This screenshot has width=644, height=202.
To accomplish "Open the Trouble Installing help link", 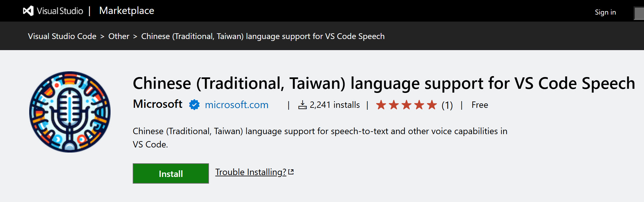I will click(251, 172).
